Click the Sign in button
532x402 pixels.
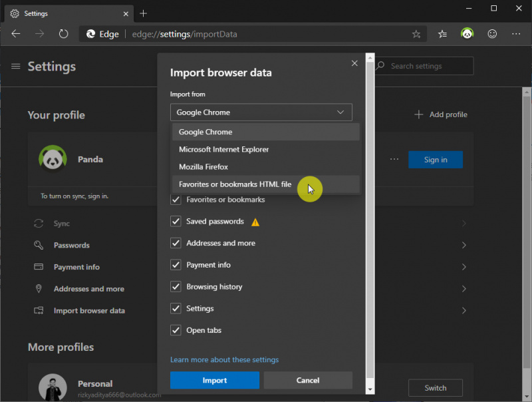(436, 160)
